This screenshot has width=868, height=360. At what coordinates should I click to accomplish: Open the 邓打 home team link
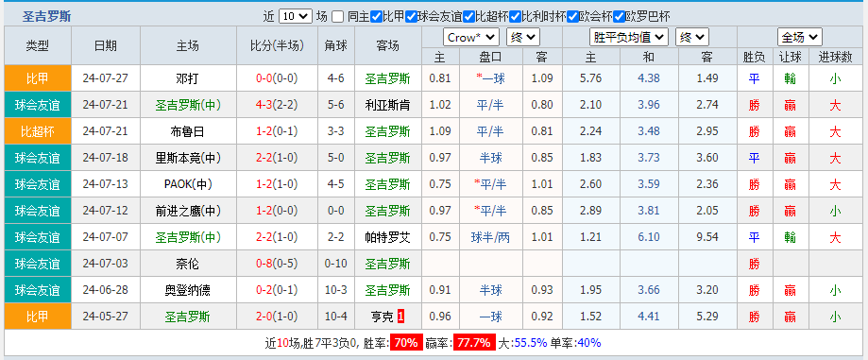click(188, 78)
